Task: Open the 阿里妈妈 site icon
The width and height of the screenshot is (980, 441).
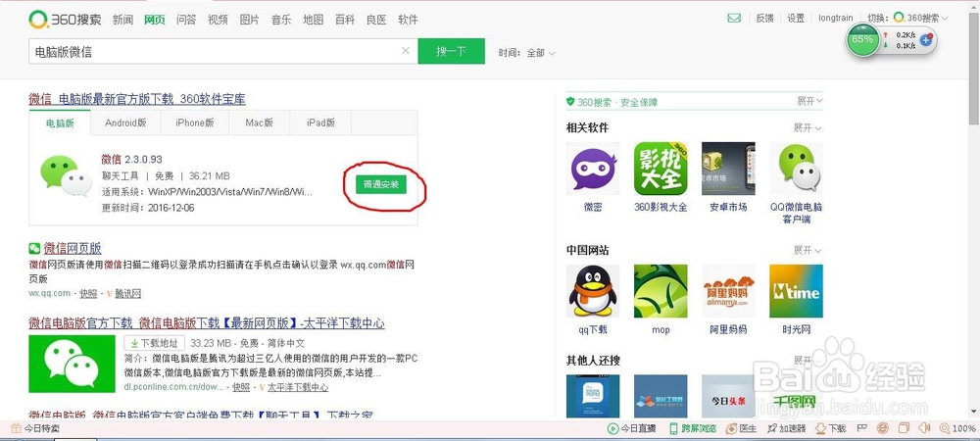Action: pyautogui.click(x=728, y=291)
